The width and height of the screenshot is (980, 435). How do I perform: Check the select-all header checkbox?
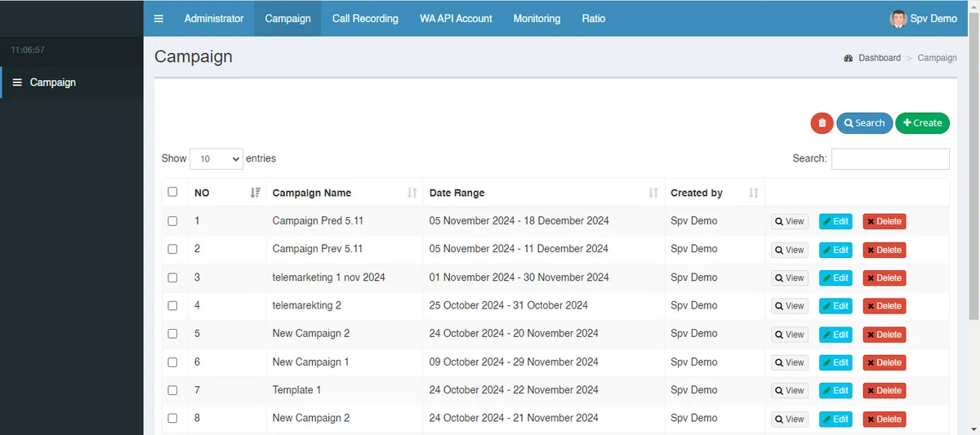172,192
